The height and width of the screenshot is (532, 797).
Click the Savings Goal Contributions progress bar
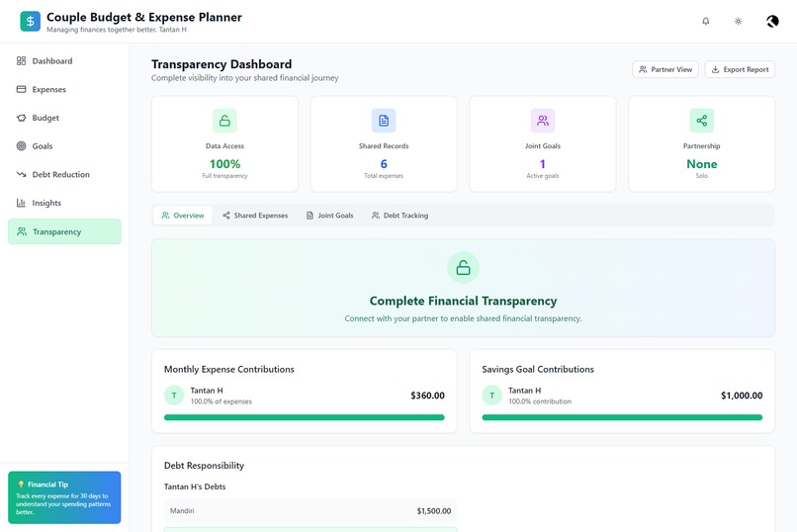(622, 417)
